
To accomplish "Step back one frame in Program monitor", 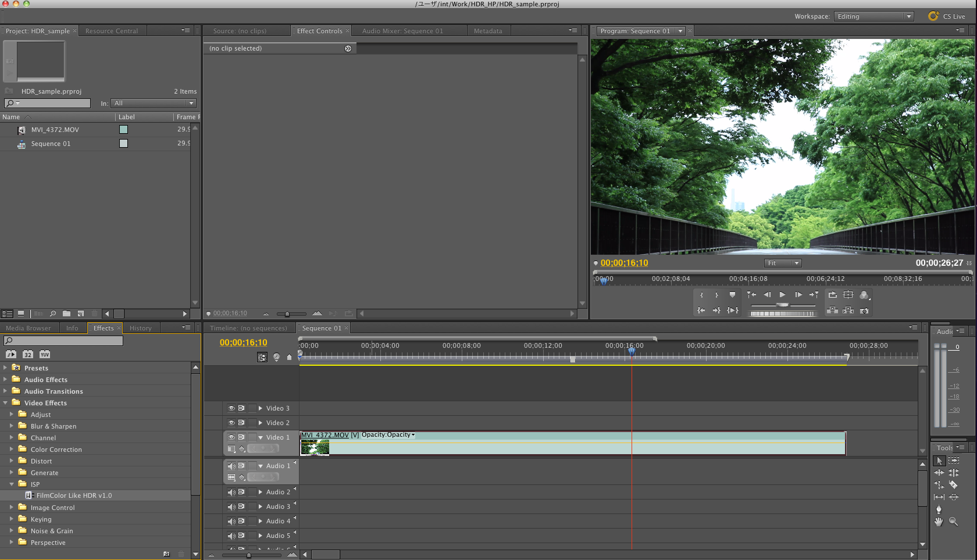I will coord(767,295).
